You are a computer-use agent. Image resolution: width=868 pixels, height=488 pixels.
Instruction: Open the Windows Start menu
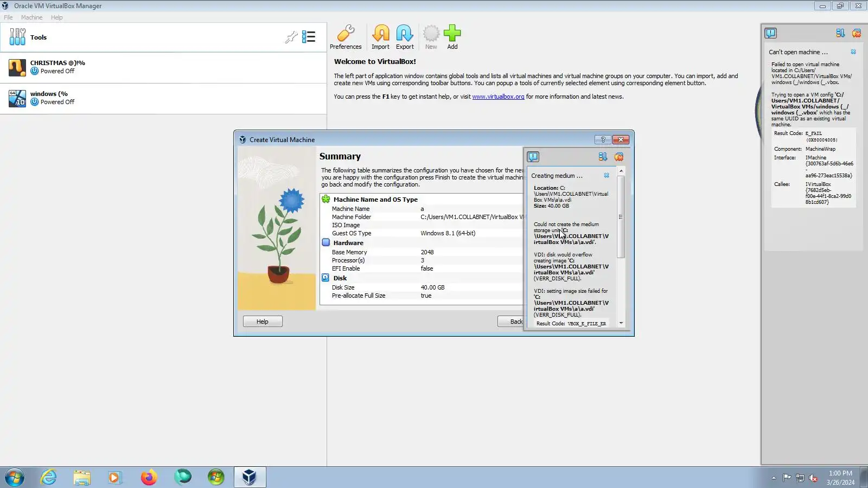click(15, 477)
